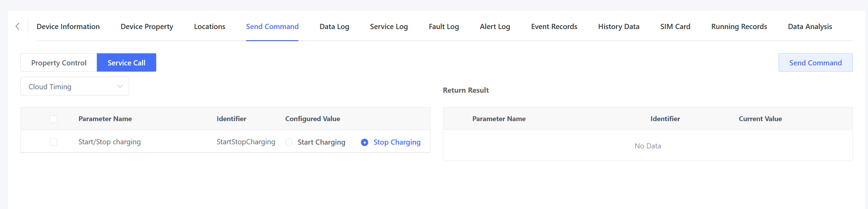Navigate to Event Records tab
868x209 pixels.
coord(554,27)
